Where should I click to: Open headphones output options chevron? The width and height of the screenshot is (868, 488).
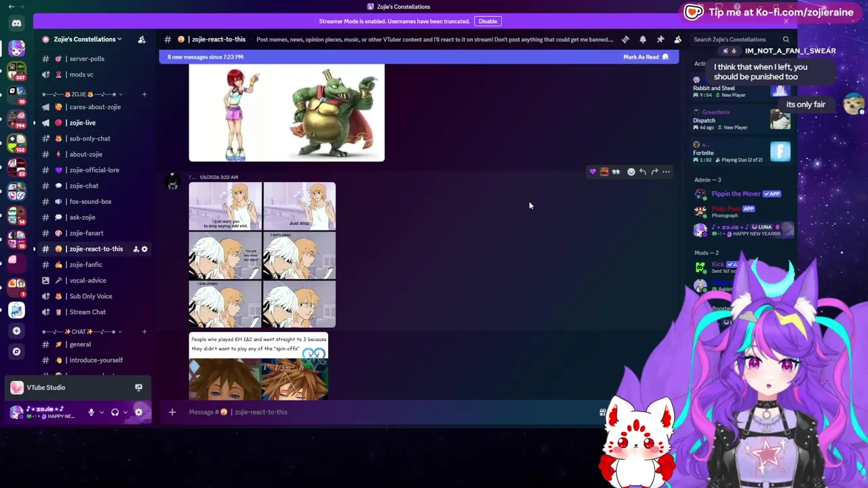click(125, 412)
